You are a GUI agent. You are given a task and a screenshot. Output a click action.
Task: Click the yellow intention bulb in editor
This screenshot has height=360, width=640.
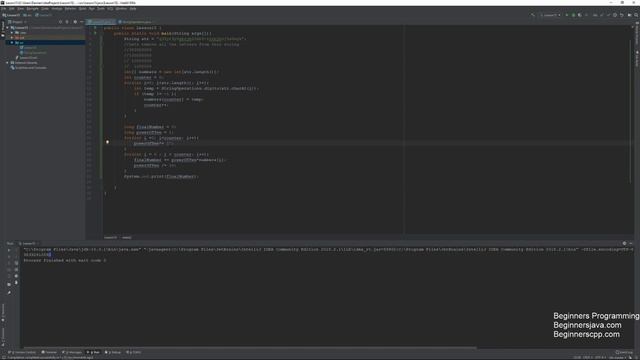(107, 142)
